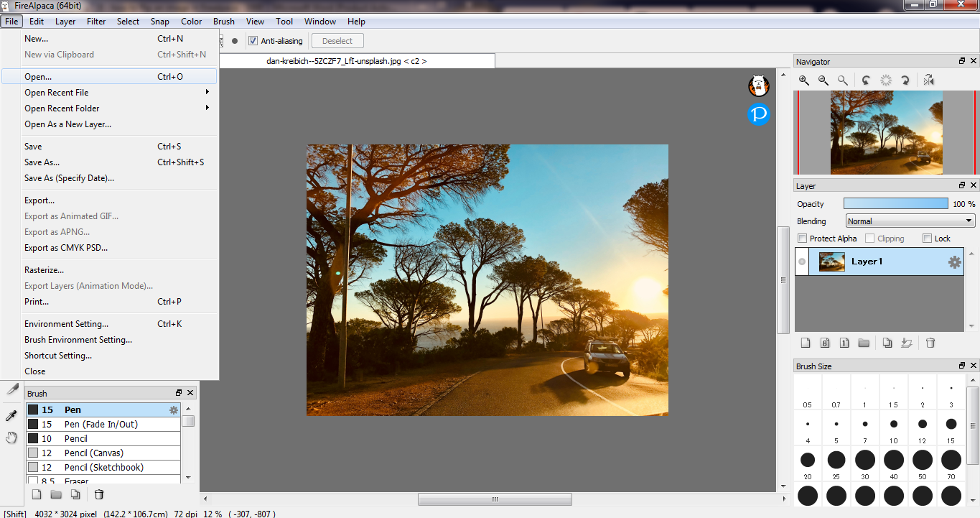Open the Snap menu
980x518 pixels.
coord(160,22)
